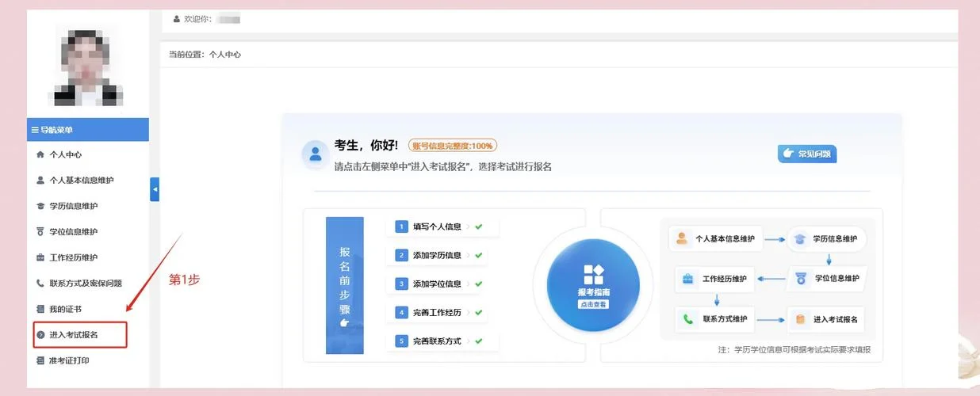This screenshot has width=980, height=396.
Task: Select 进入考试报名 in the sidebar
Action: (x=80, y=335)
